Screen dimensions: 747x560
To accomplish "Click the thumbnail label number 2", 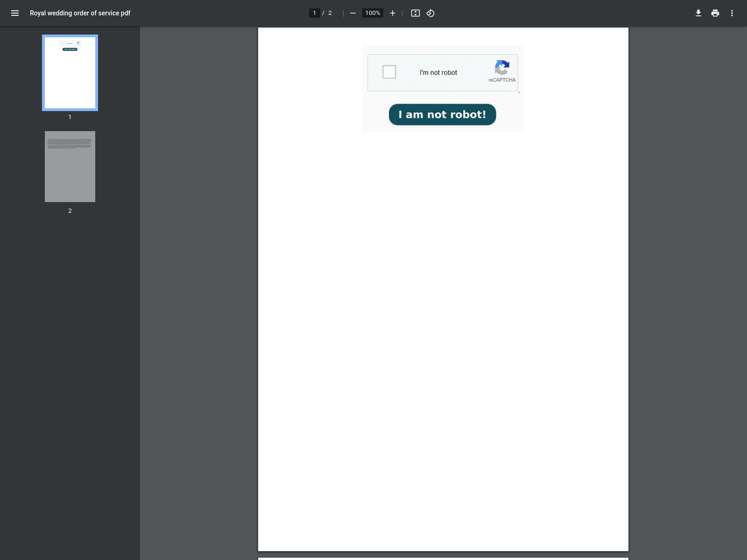I will (70, 211).
